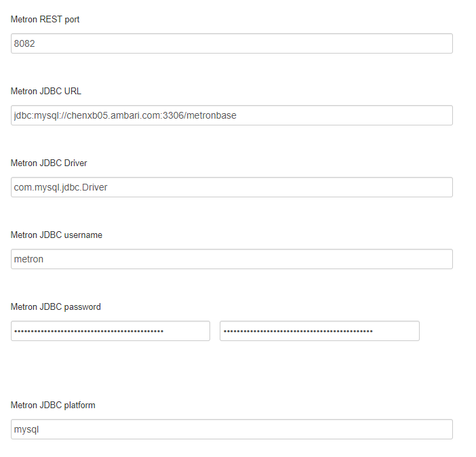Click the "mysql" platform value

(27, 429)
